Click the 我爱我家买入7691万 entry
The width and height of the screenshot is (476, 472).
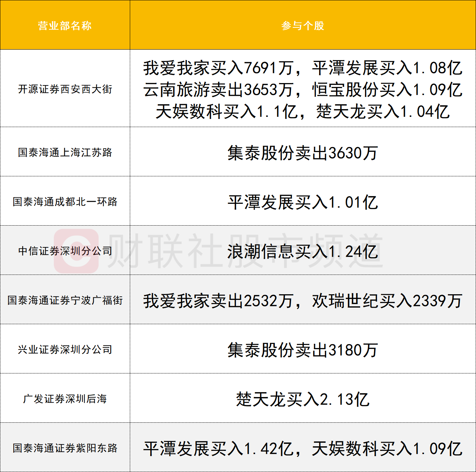[x=218, y=68]
